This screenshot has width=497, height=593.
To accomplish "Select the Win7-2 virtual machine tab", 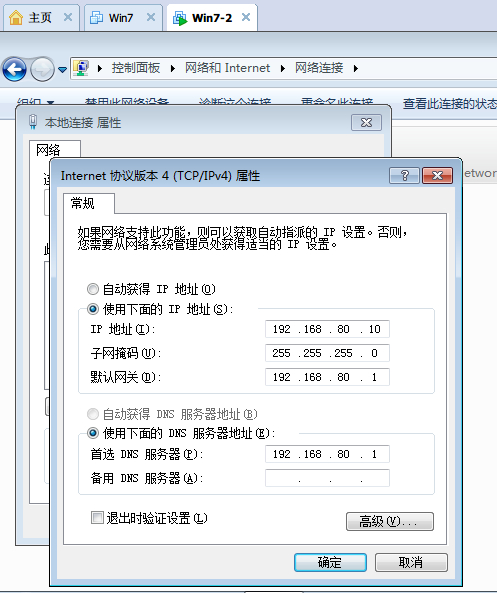I will (x=212, y=18).
